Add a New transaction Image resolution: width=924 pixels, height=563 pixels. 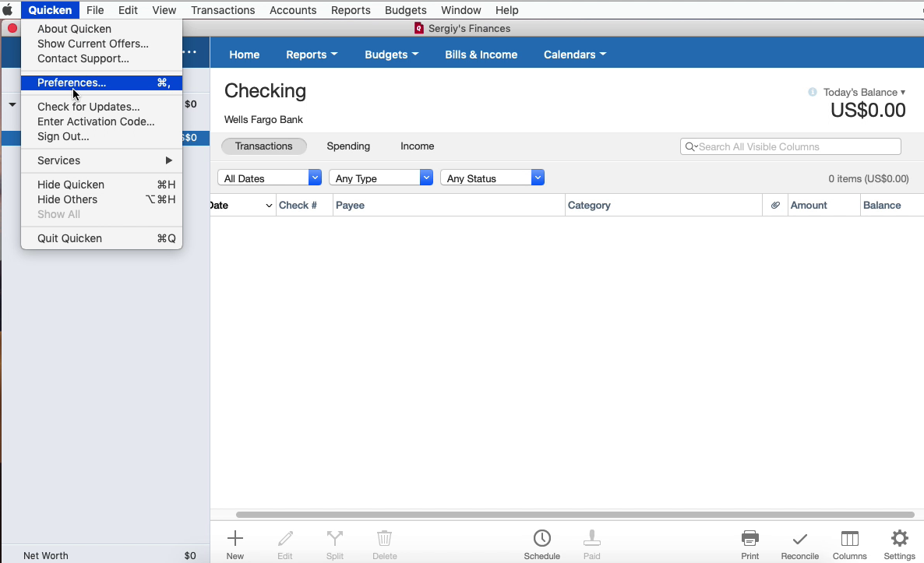pos(235,545)
